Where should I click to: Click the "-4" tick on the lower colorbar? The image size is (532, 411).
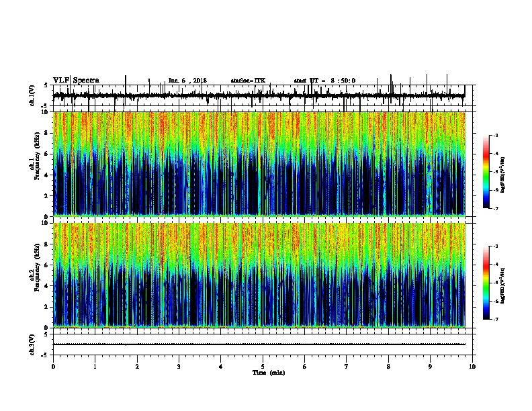tap(496, 265)
